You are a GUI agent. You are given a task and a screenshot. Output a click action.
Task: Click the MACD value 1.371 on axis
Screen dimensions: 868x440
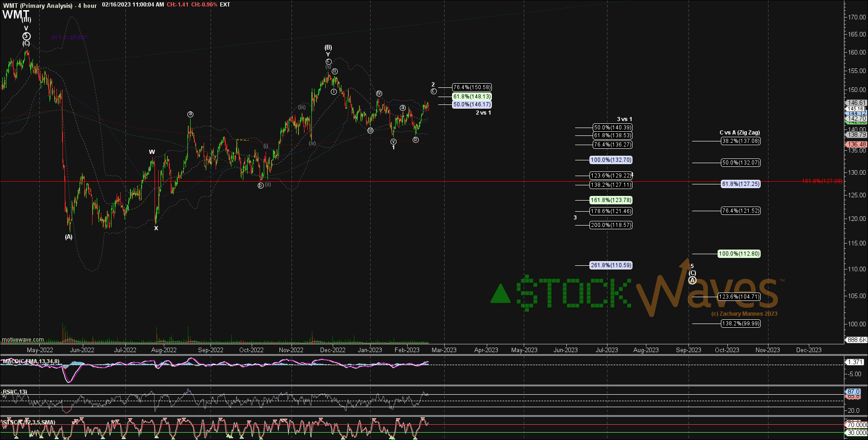pos(856,362)
